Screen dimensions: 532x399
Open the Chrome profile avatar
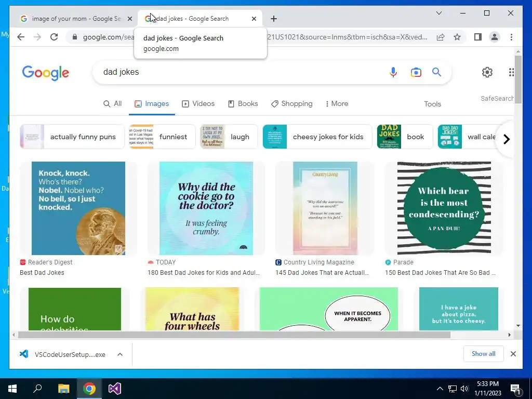click(495, 37)
